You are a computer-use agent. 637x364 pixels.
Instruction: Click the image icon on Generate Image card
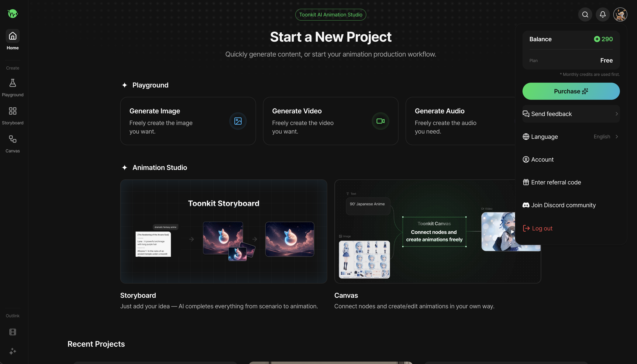(x=238, y=121)
